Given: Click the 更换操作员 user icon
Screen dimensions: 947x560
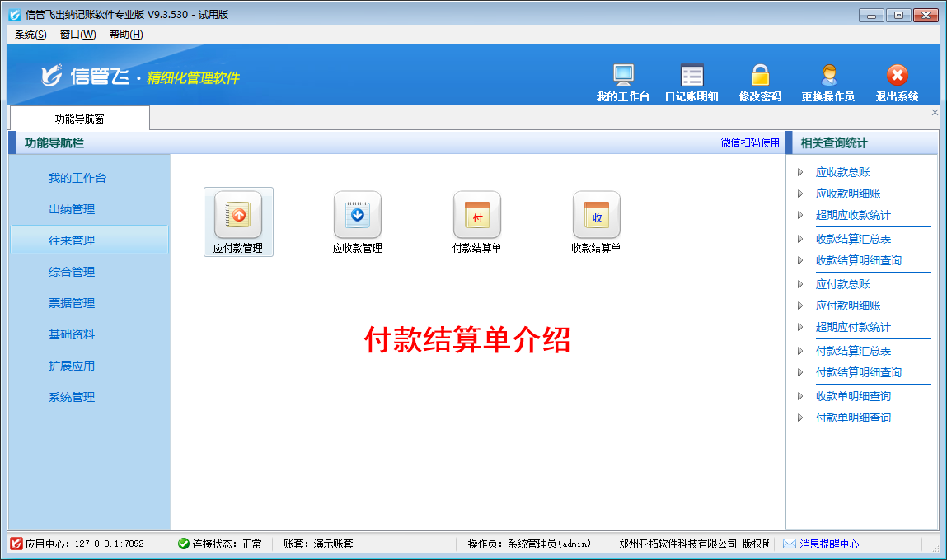Looking at the screenshot, I should [827, 76].
